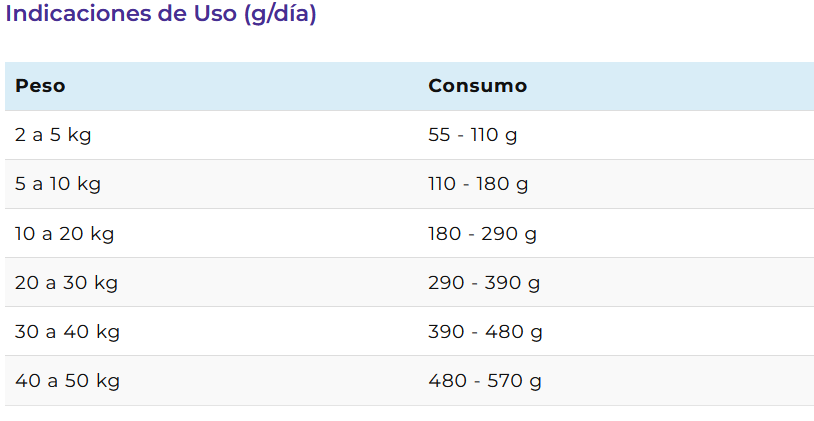Click the '180 - 290 g' consumption value

[x=482, y=233]
